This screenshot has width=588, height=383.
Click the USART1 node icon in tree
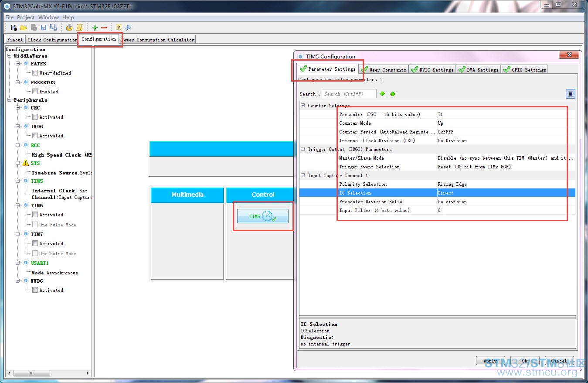pos(26,263)
